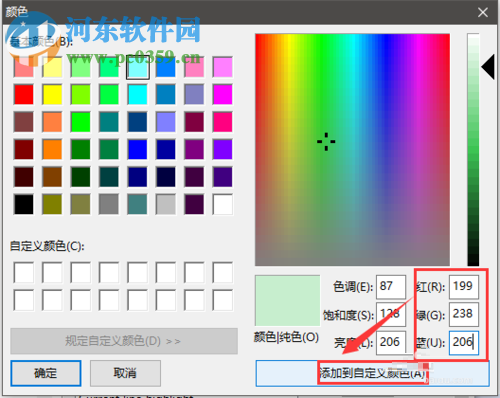Select the pure yellow basic color
500x398 pixels.
[x=52, y=94]
